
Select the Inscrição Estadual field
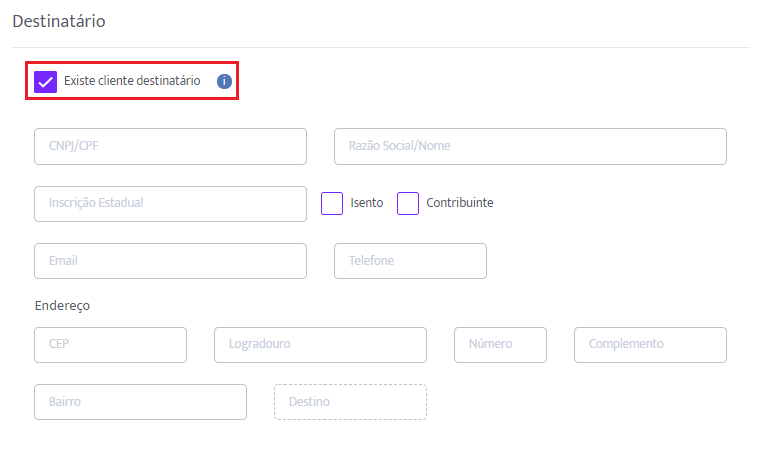[x=170, y=204]
